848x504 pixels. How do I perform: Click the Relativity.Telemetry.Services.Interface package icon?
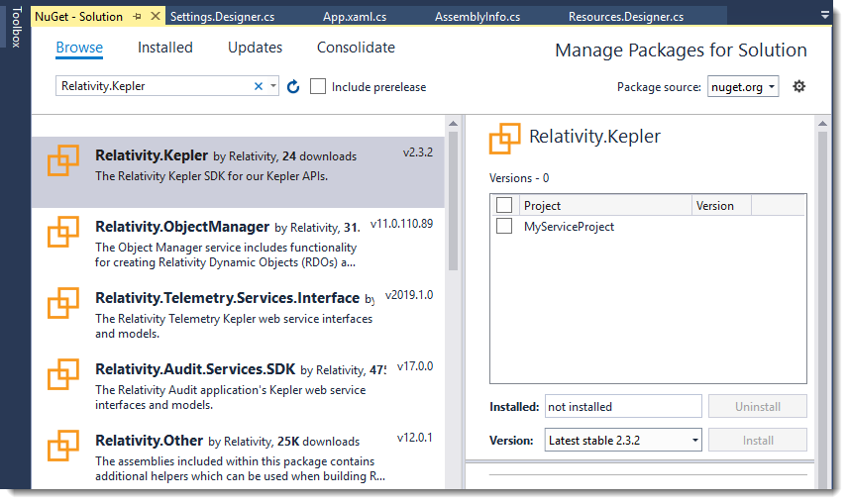[63, 303]
